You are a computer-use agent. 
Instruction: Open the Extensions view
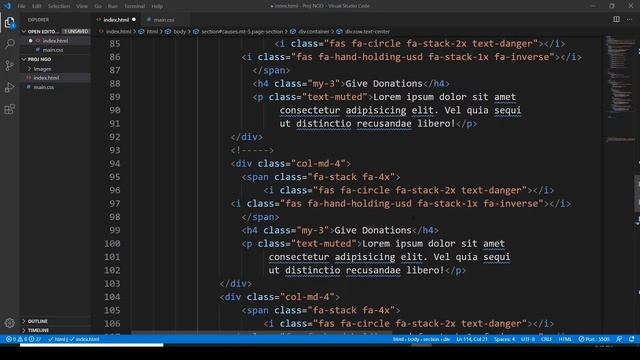pos(9,109)
